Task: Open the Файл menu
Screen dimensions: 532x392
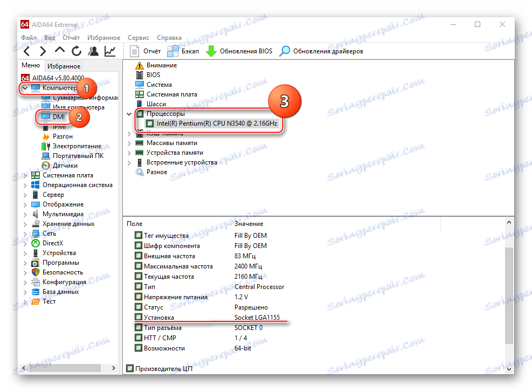Action: point(29,38)
